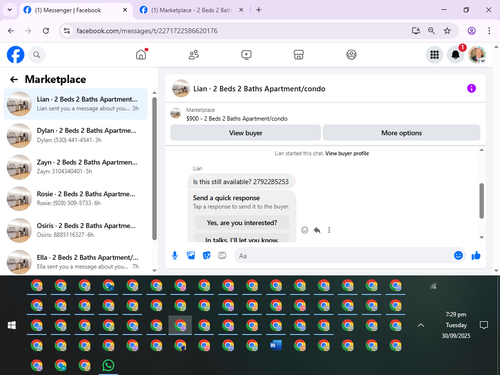Click the install app icon in address bar
500x375 pixels.
pyautogui.click(x=415, y=31)
